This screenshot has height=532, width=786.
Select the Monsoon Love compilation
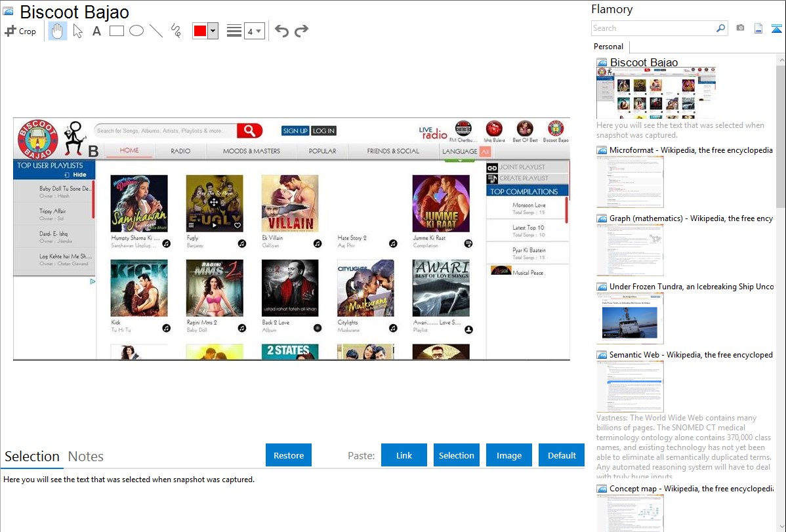click(526, 208)
